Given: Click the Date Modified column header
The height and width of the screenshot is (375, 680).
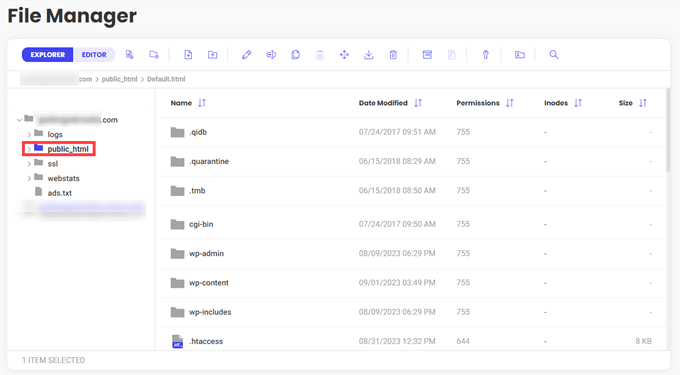Looking at the screenshot, I should pyautogui.click(x=383, y=103).
